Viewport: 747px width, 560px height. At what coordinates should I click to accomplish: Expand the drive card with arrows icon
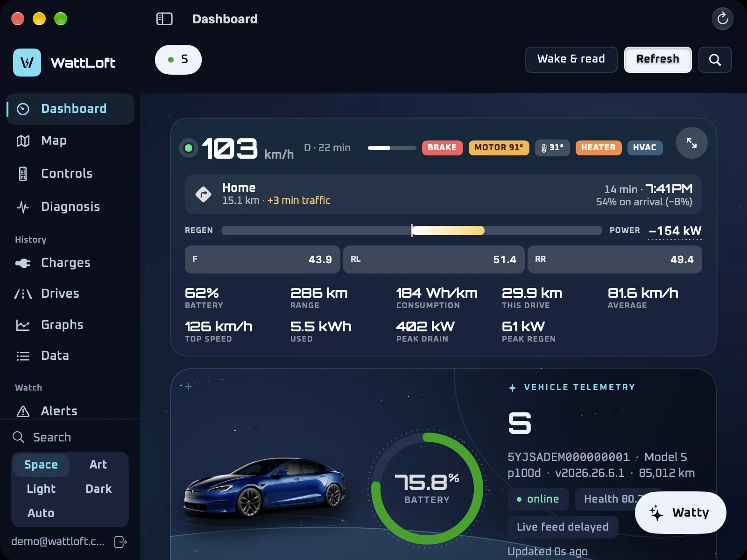pos(691,143)
